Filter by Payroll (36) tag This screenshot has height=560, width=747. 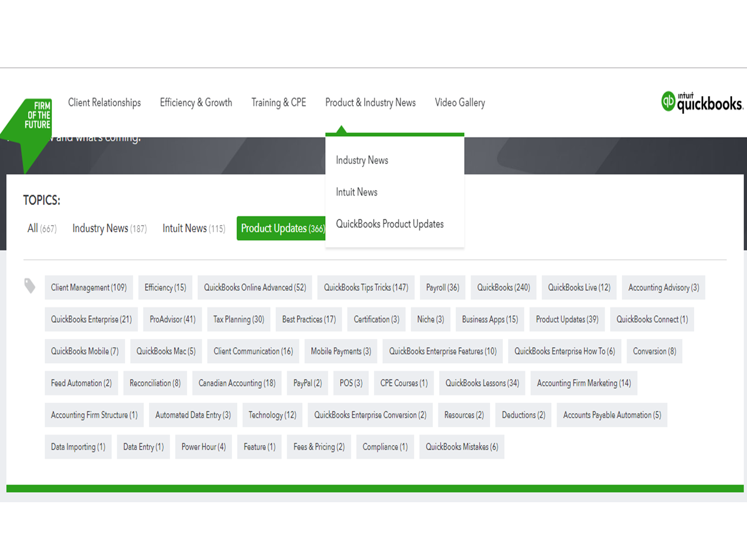443,288
